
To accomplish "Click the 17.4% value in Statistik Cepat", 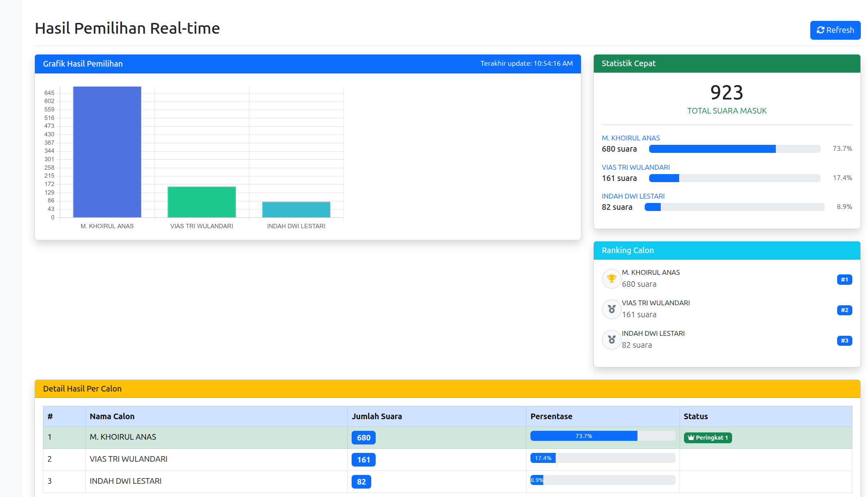I will pyautogui.click(x=842, y=178).
